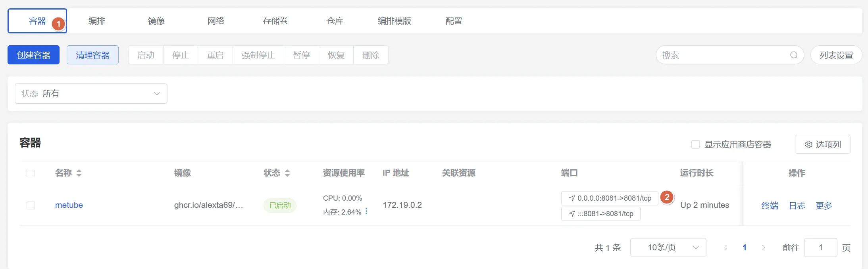Switch to 仓库 tab
Screen dimensions: 868x269
point(335,21)
